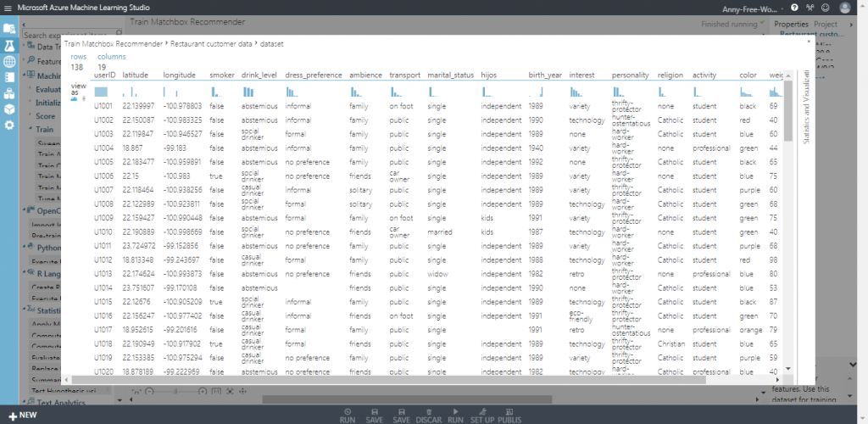Click the canvas zoom slider
Screen dimensions: 868x424
[175, 391]
